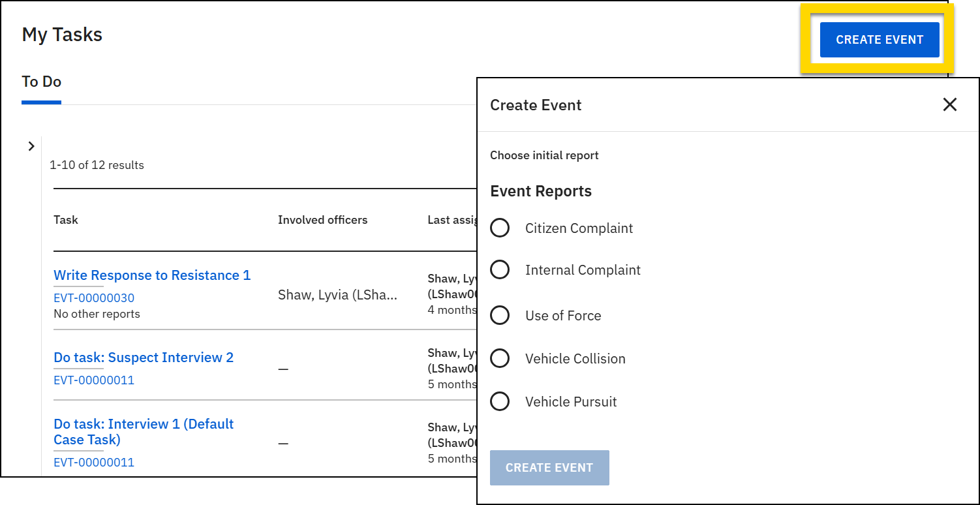
Task: Pick Vehicle Pursuit as the report type
Action: click(x=500, y=401)
